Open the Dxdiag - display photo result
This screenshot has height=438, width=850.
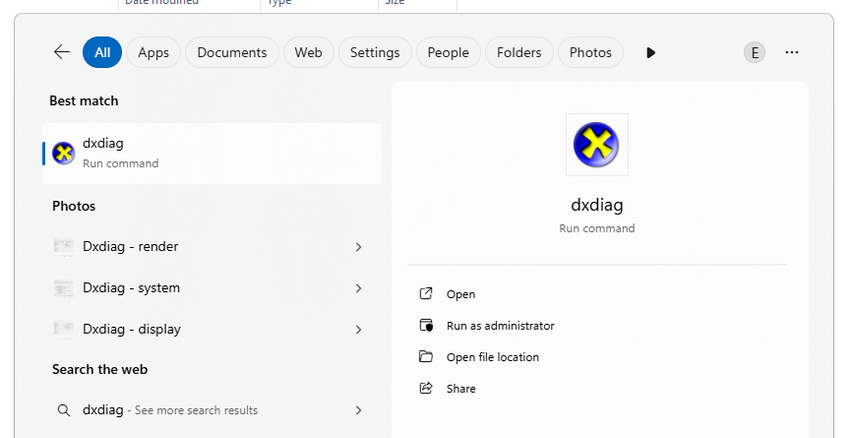[x=212, y=329]
